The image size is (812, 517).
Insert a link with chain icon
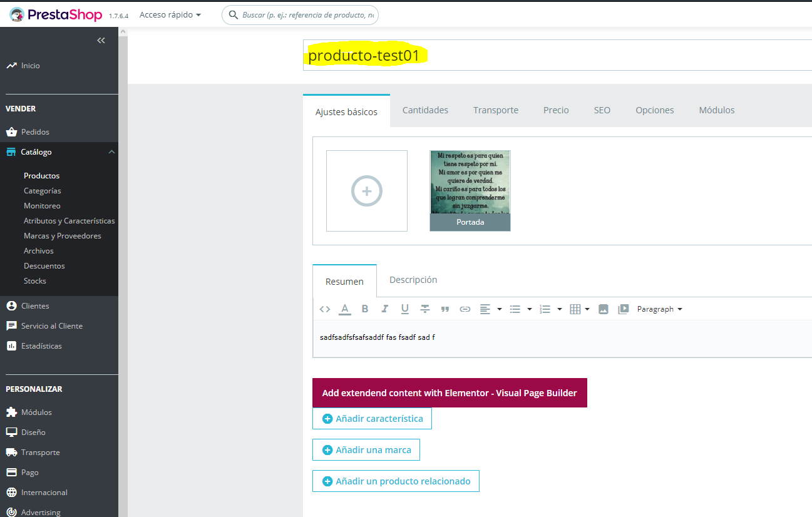pyautogui.click(x=465, y=309)
